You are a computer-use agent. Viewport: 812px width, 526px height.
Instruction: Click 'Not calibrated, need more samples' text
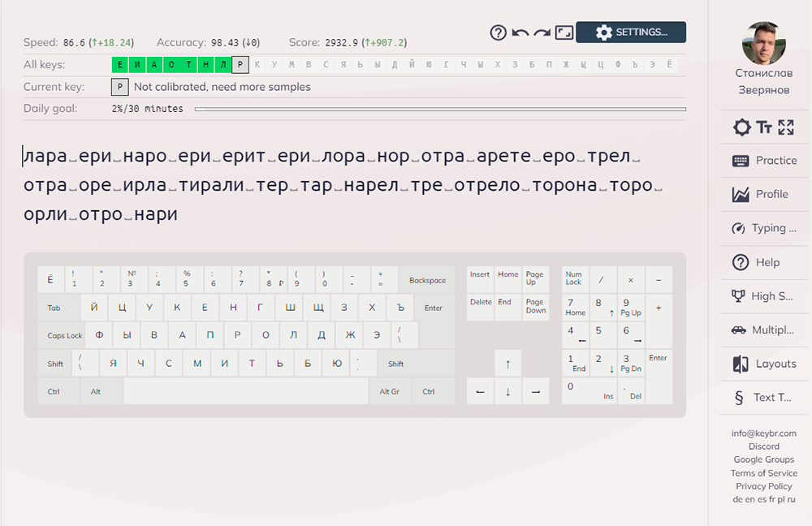pyautogui.click(x=222, y=87)
